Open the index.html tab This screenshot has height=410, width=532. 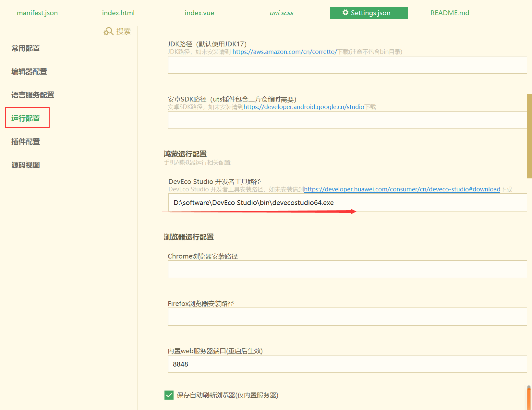click(x=118, y=13)
